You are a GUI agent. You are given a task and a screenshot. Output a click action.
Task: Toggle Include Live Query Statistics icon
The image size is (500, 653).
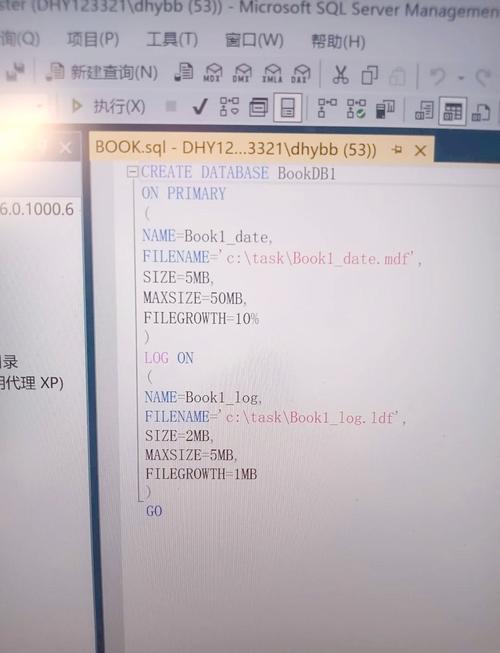[x=356, y=109]
